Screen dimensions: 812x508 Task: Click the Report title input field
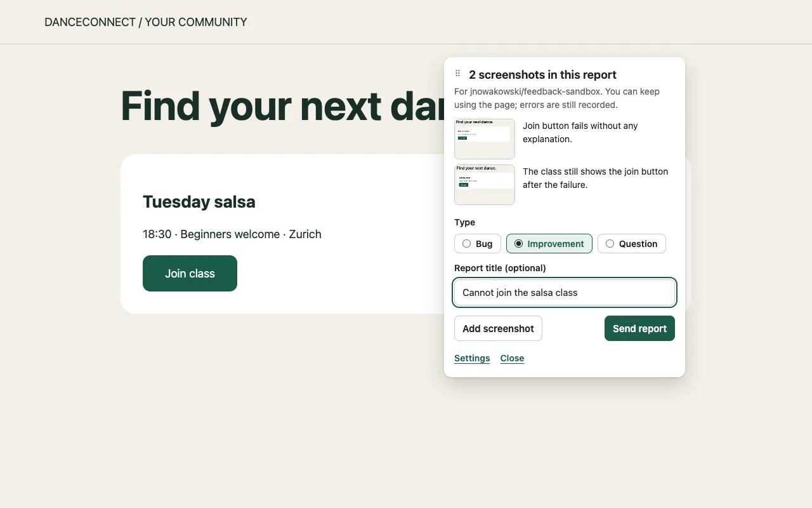pyautogui.click(x=565, y=293)
